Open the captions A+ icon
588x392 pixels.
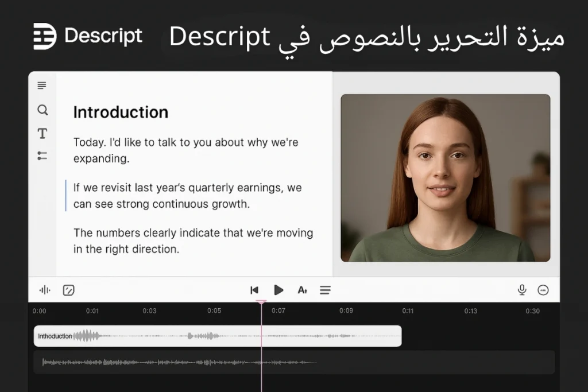(303, 290)
